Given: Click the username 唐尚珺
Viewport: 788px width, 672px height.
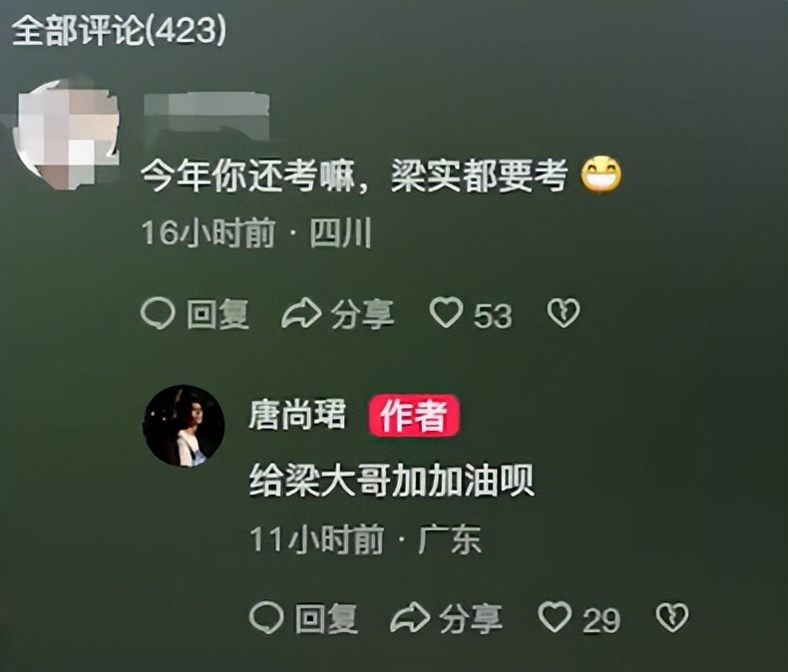Looking at the screenshot, I should [297, 417].
